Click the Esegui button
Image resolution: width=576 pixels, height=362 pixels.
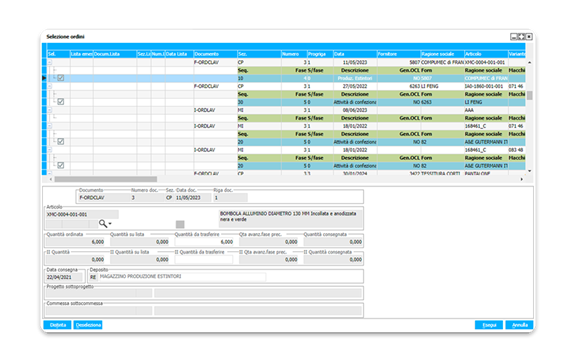click(489, 325)
